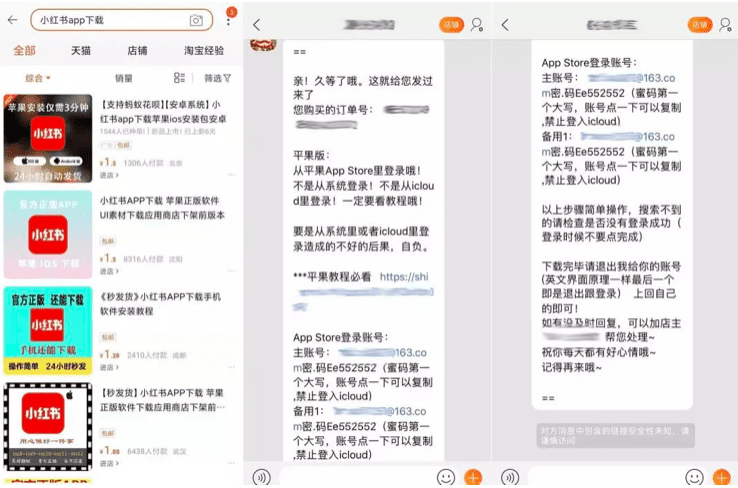Open the emoji picker in right chat
Screen dimensions: 738x488
694,477
